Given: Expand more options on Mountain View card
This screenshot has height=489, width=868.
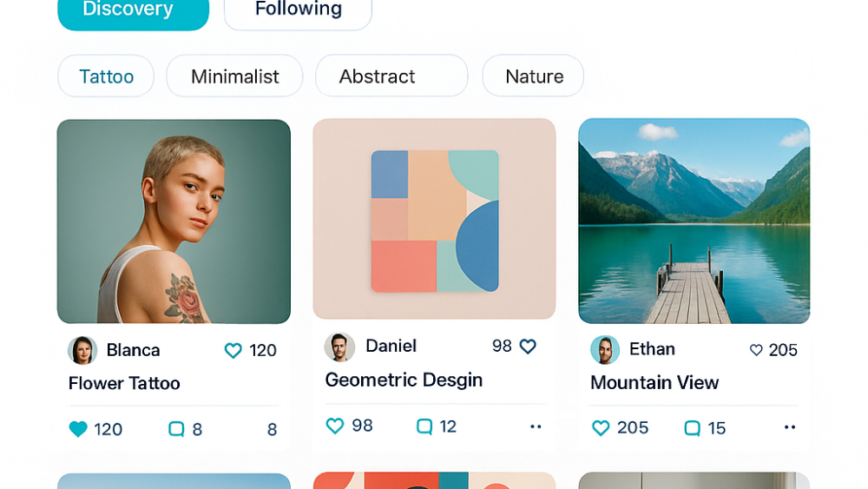Looking at the screenshot, I should 790,427.
